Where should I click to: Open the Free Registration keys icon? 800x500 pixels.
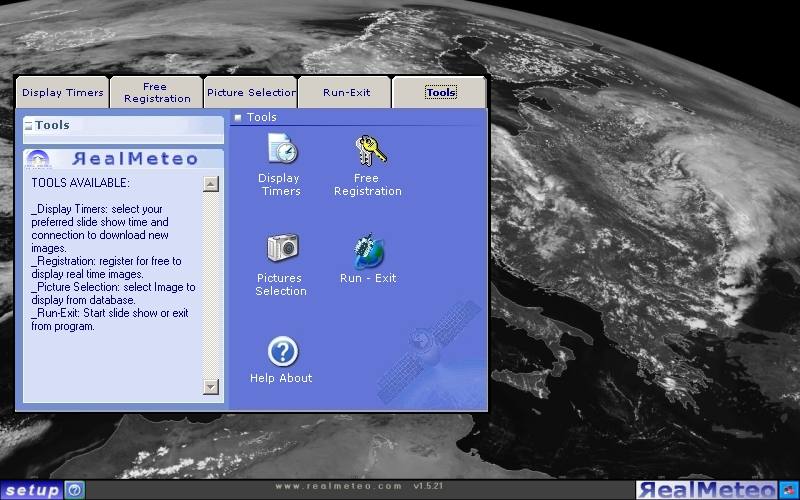coord(370,150)
